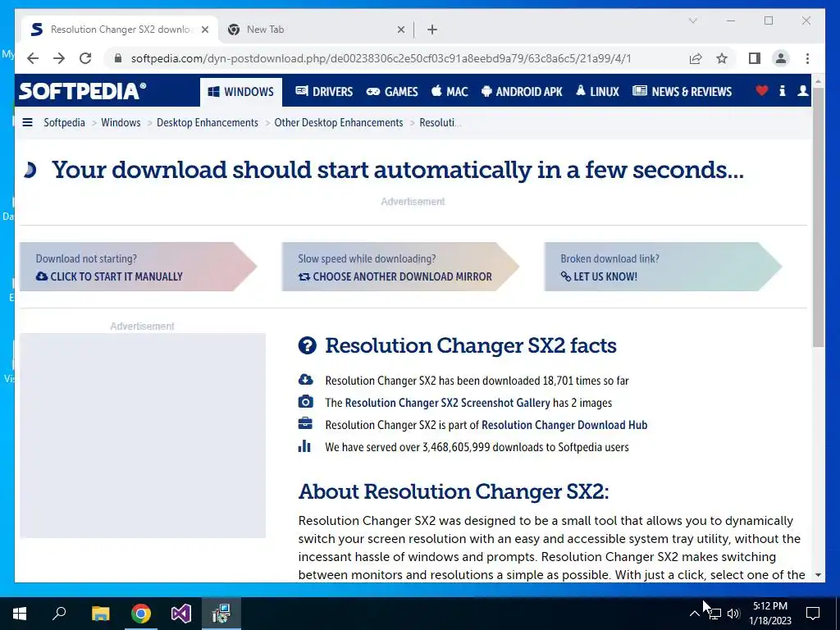Open Chrome side panel
This screenshot has height=630, width=840.
(755, 58)
